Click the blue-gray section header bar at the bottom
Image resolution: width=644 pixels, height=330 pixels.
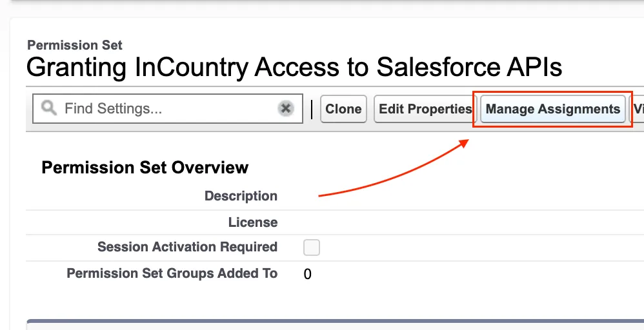point(335,324)
